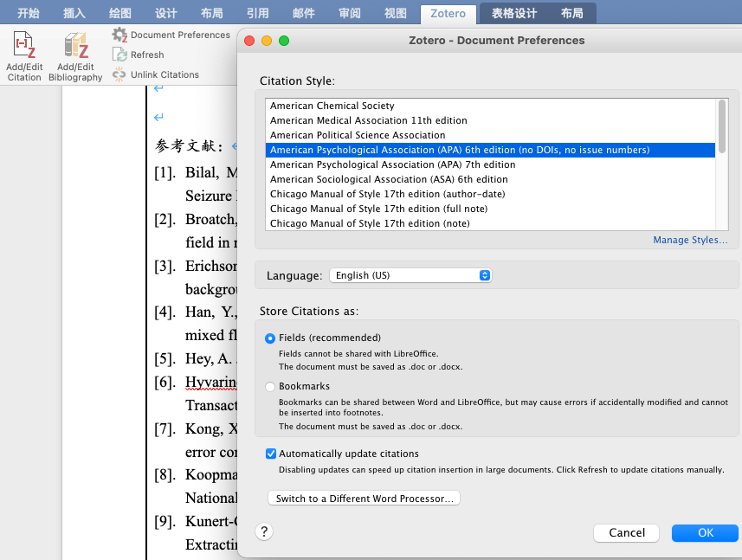Image resolution: width=742 pixels, height=560 pixels.
Task: Close the Document Preferences dialog (red button)
Action: click(x=249, y=41)
